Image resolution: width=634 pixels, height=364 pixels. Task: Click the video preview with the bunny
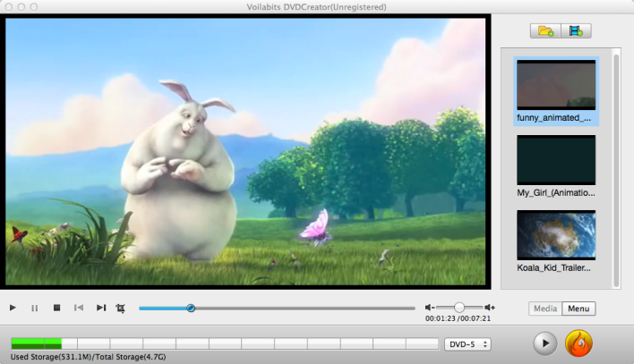(245, 151)
